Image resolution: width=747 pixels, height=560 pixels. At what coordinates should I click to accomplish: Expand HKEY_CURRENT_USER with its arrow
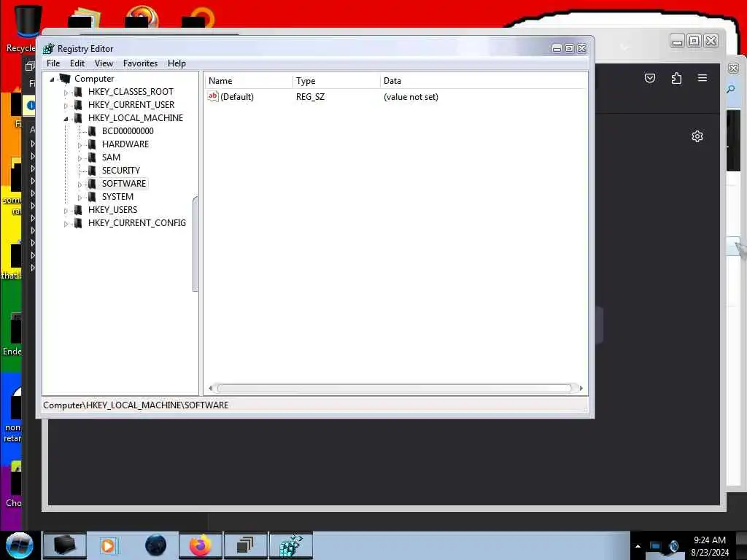pyautogui.click(x=66, y=105)
